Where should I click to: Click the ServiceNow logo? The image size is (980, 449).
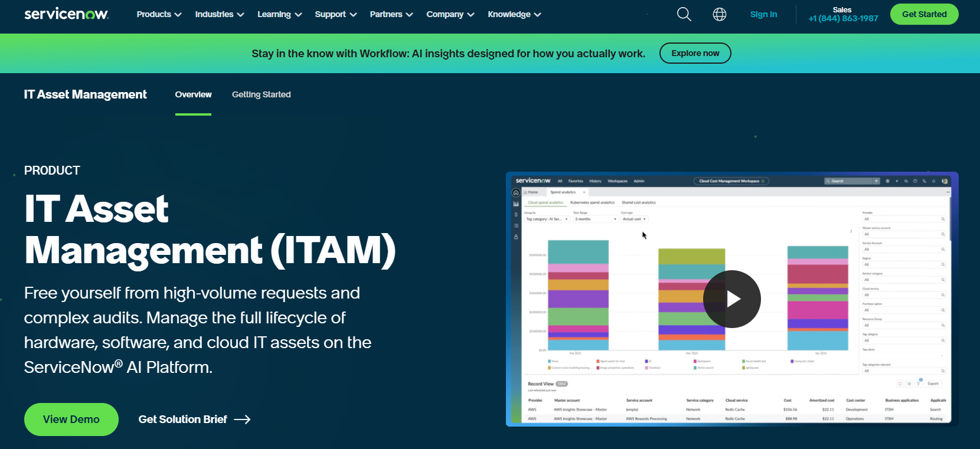pyautogui.click(x=66, y=14)
